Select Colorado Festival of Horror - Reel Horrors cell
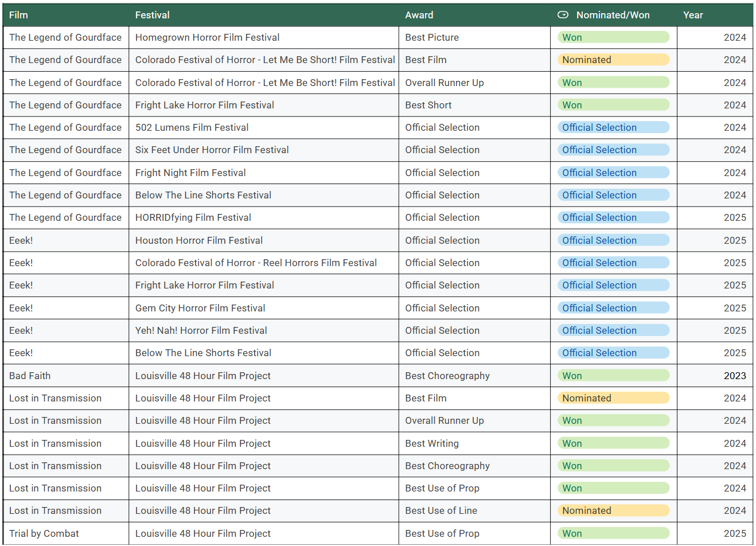Viewport: 756px width, 546px height. (264, 263)
